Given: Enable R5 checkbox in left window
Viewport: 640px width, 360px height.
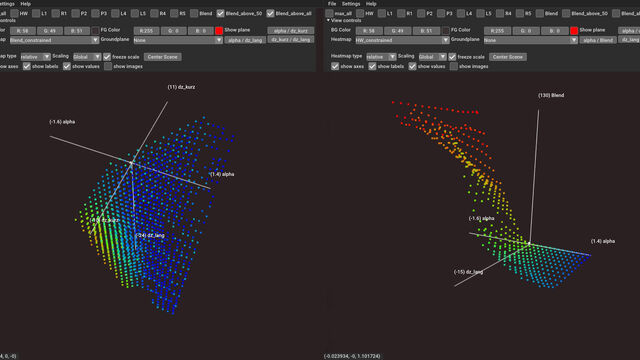Looking at the screenshot, I should click(174, 13).
